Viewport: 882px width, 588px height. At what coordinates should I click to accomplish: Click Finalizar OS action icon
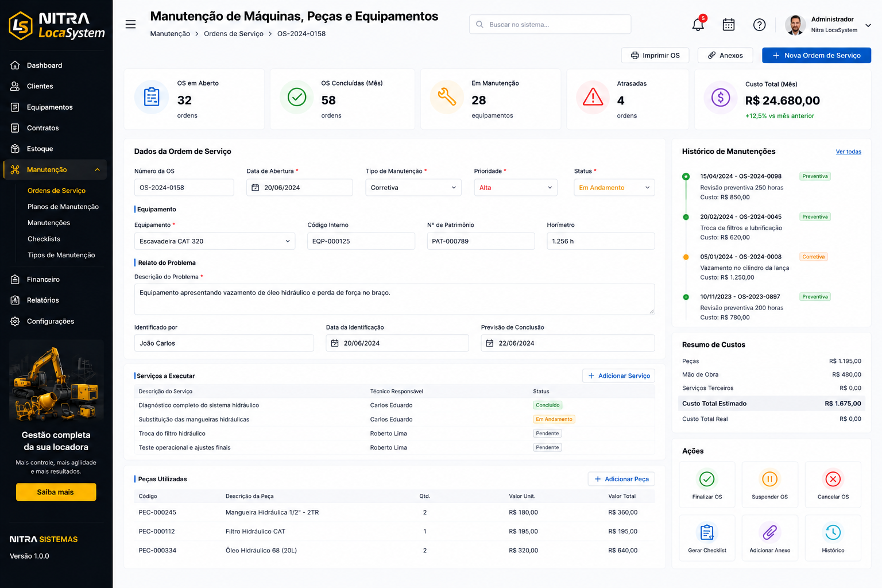coord(707,479)
